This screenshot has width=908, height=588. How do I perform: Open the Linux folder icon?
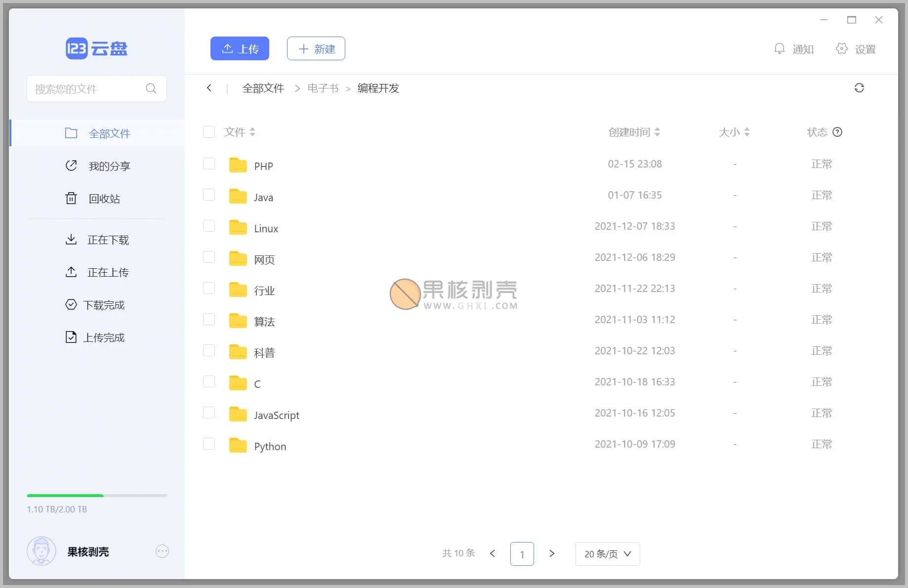point(238,228)
